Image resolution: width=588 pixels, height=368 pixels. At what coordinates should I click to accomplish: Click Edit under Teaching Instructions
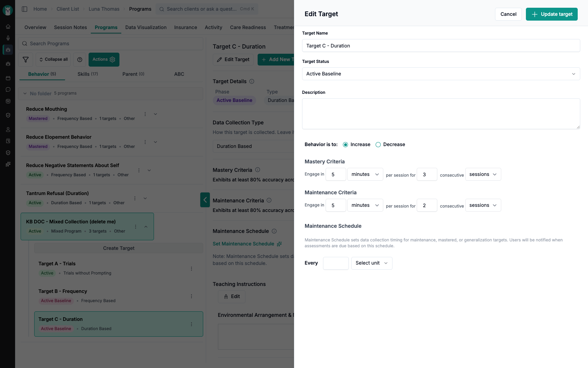232,297
